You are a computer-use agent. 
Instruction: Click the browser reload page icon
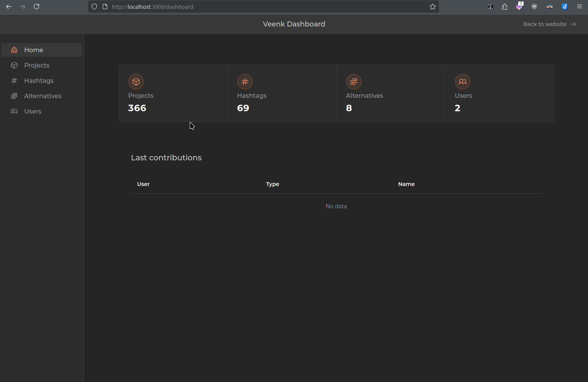[x=36, y=7]
